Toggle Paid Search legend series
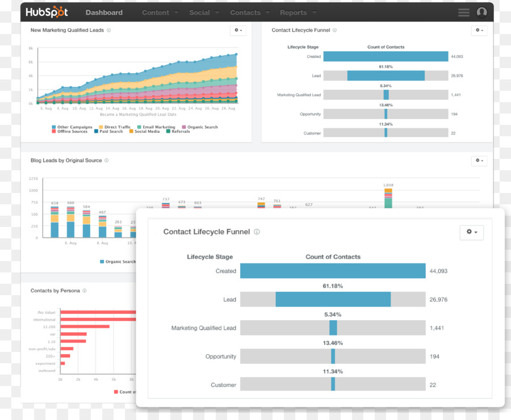Image resolution: width=511 pixels, height=420 pixels. [x=108, y=131]
